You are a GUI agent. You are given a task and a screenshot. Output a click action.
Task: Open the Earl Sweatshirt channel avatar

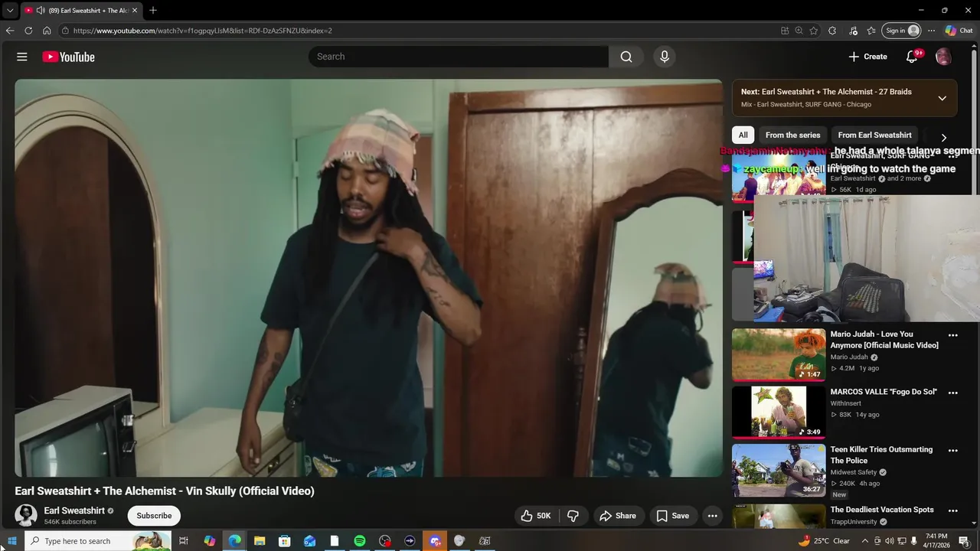coord(26,515)
